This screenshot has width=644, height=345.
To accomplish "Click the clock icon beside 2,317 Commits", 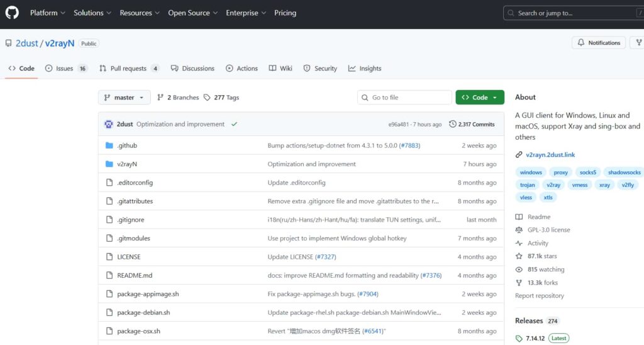I will tap(453, 124).
